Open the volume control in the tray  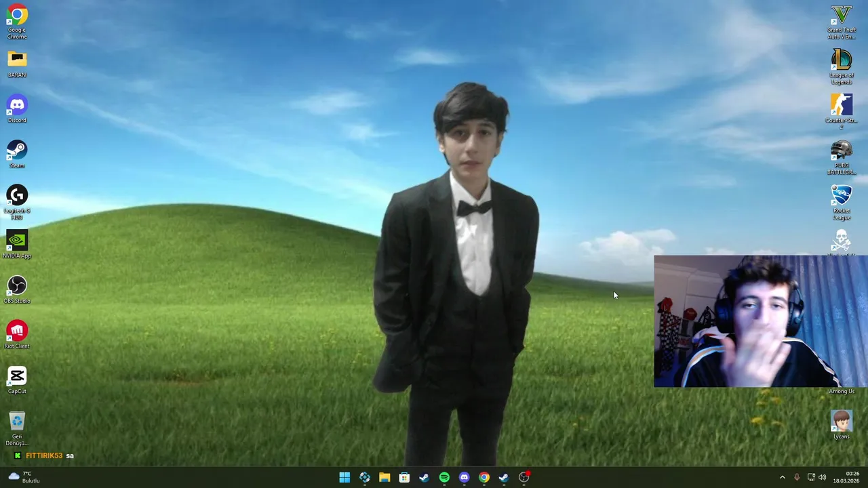click(823, 477)
